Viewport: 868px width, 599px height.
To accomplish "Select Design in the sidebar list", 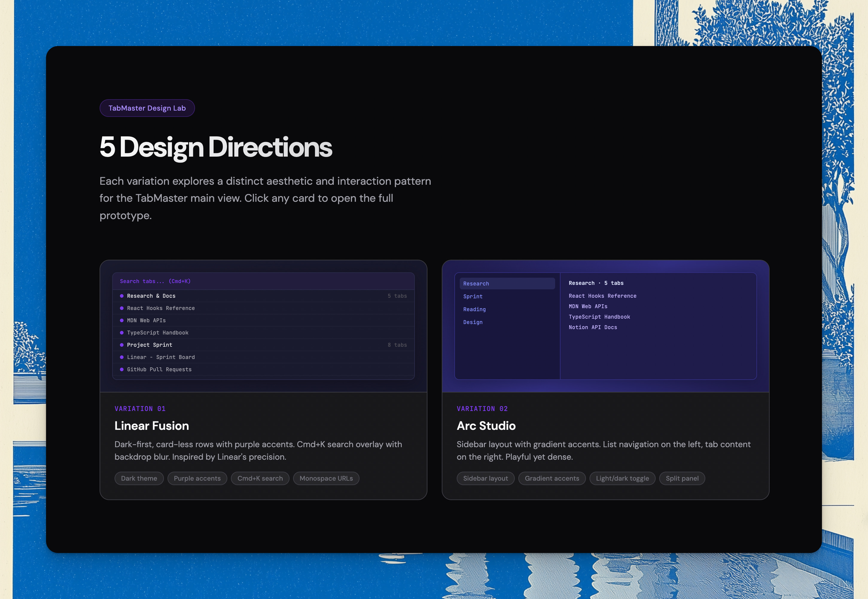I will click(x=473, y=322).
